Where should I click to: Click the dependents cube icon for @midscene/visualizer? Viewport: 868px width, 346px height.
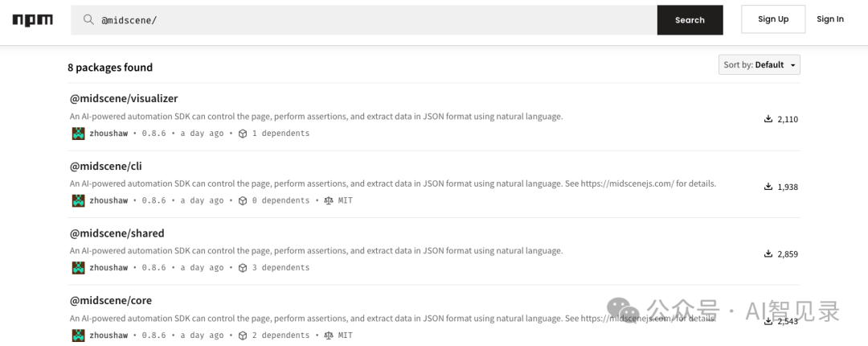click(242, 134)
